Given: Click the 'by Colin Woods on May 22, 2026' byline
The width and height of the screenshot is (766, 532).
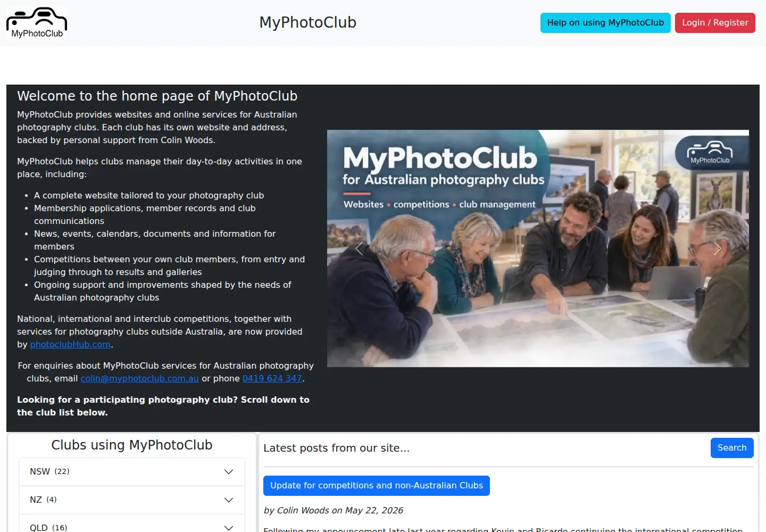Looking at the screenshot, I should pos(334,510).
